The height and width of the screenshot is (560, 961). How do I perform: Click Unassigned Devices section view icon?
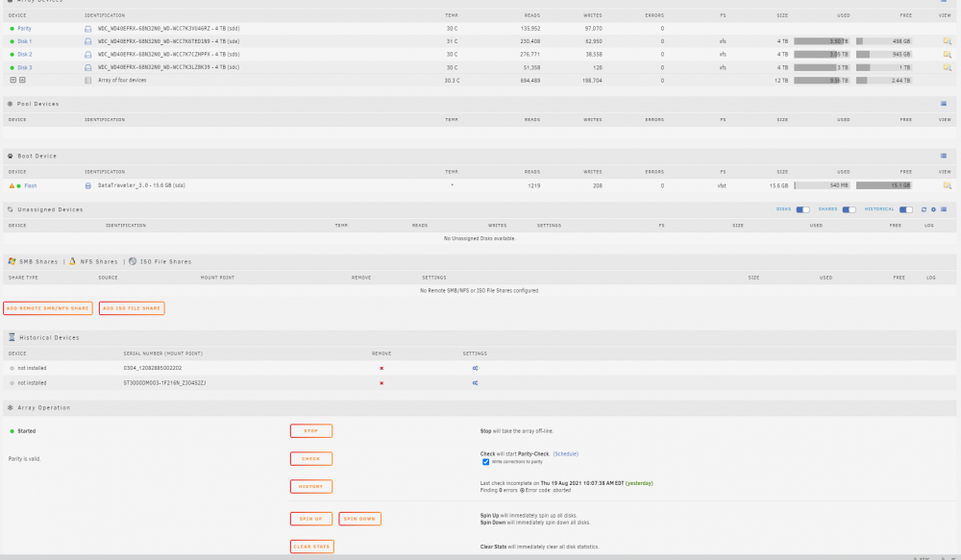coord(944,209)
